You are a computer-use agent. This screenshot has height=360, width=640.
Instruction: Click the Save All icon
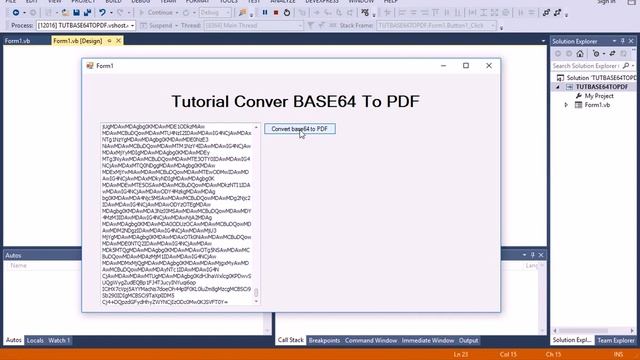(x=87, y=13)
